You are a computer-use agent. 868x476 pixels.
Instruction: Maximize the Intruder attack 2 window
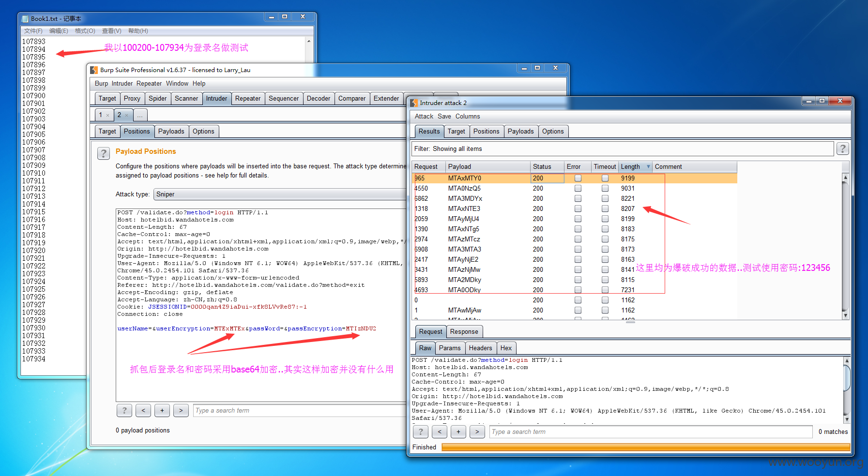pos(822,101)
